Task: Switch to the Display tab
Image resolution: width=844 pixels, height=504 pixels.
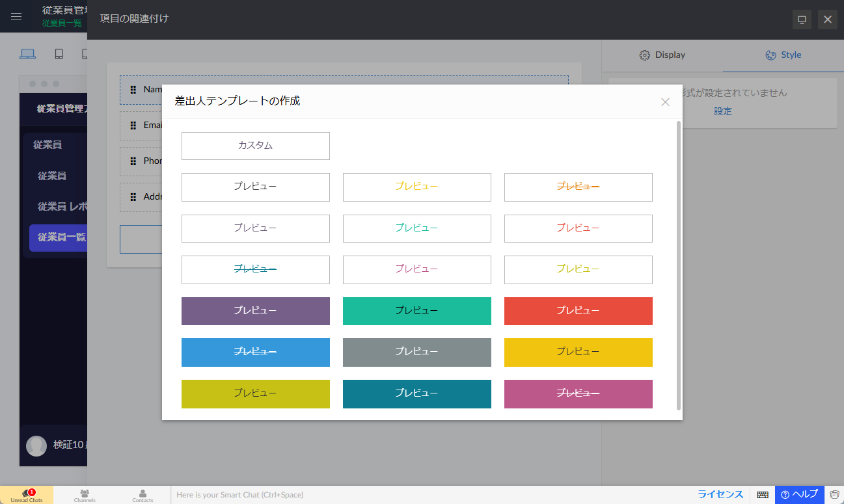Action: click(662, 55)
